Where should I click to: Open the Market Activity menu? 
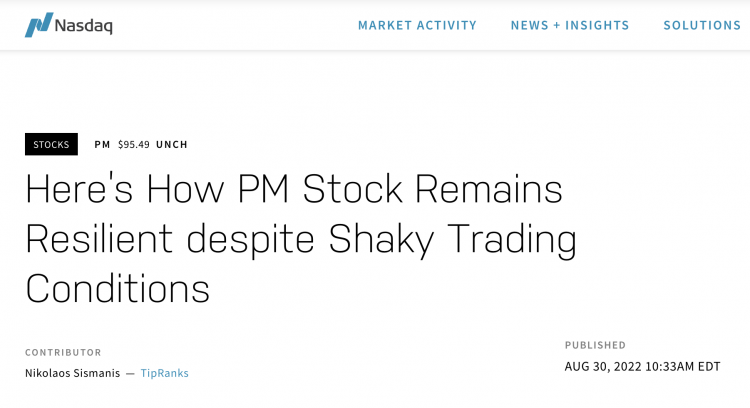coord(417,25)
